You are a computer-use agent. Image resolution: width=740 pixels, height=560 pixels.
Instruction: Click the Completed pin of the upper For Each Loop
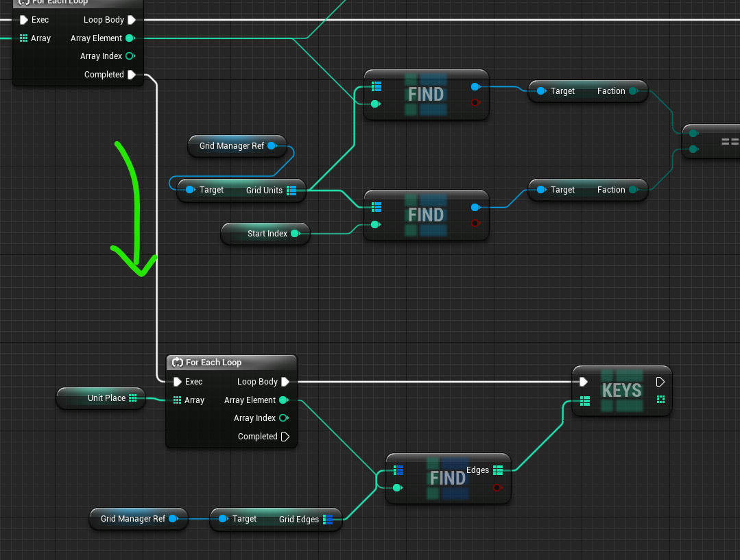[x=132, y=75]
